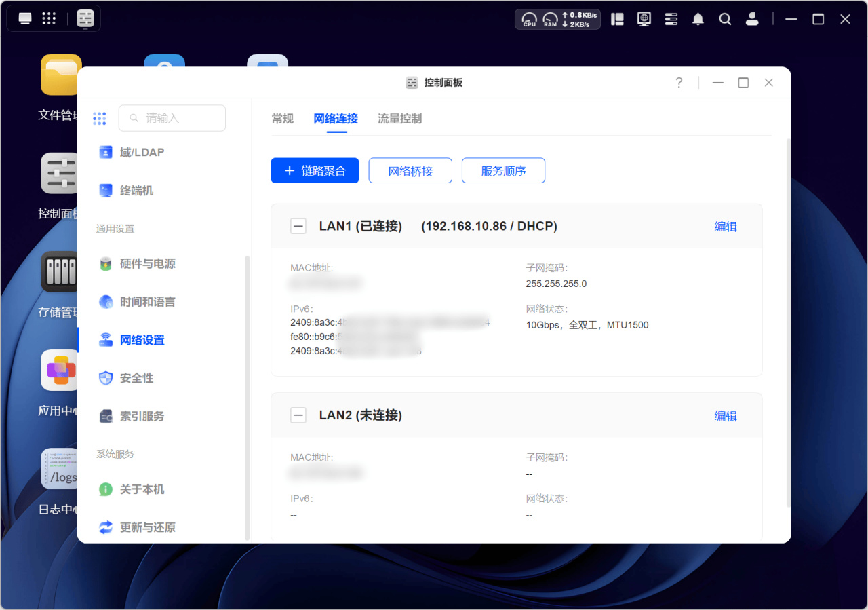Minimize the 控制面板 window

point(718,83)
